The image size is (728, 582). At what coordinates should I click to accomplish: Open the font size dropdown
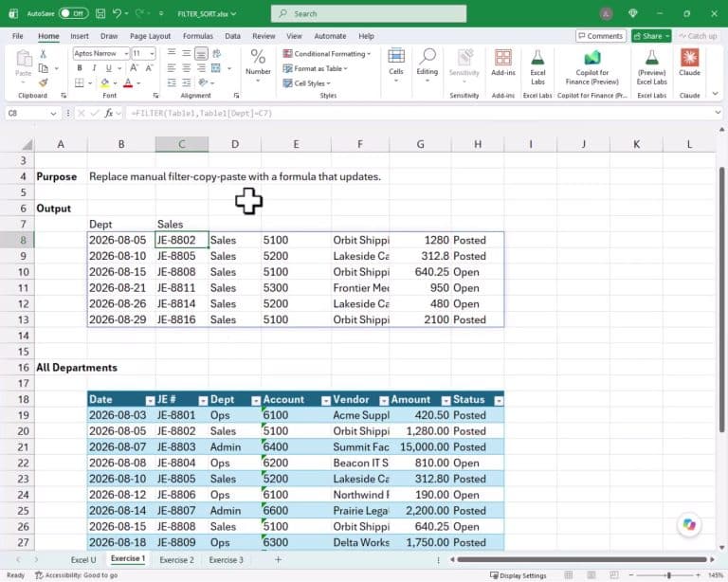point(152,54)
